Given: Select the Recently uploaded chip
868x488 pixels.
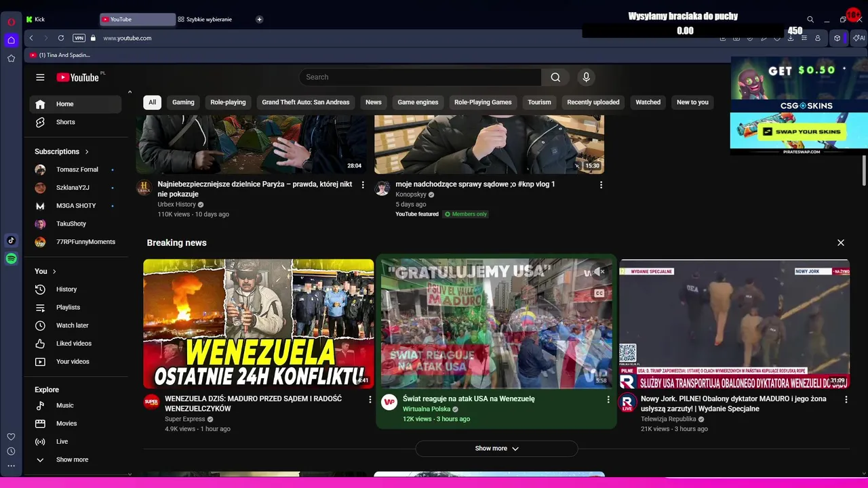Looking at the screenshot, I should (593, 102).
